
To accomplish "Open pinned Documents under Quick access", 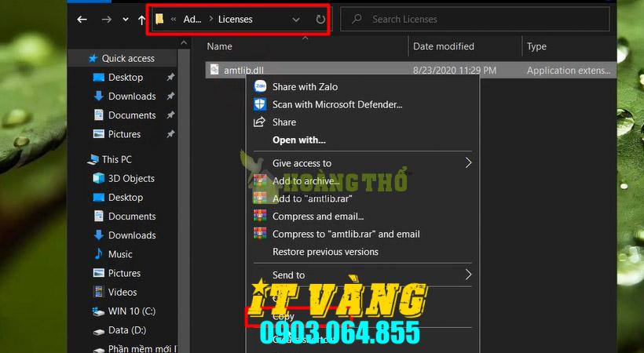I will [132, 115].
